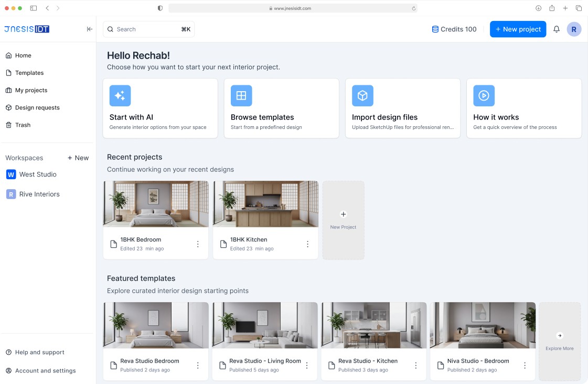Open the search field
Image resolution: width=588 pixels, height=384 pixels.
click(148, 29)
